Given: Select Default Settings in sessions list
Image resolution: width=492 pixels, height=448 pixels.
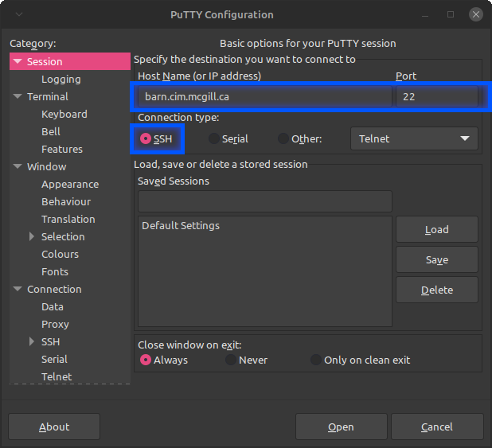Looking at the screenshot, I should tap(181, 226).
